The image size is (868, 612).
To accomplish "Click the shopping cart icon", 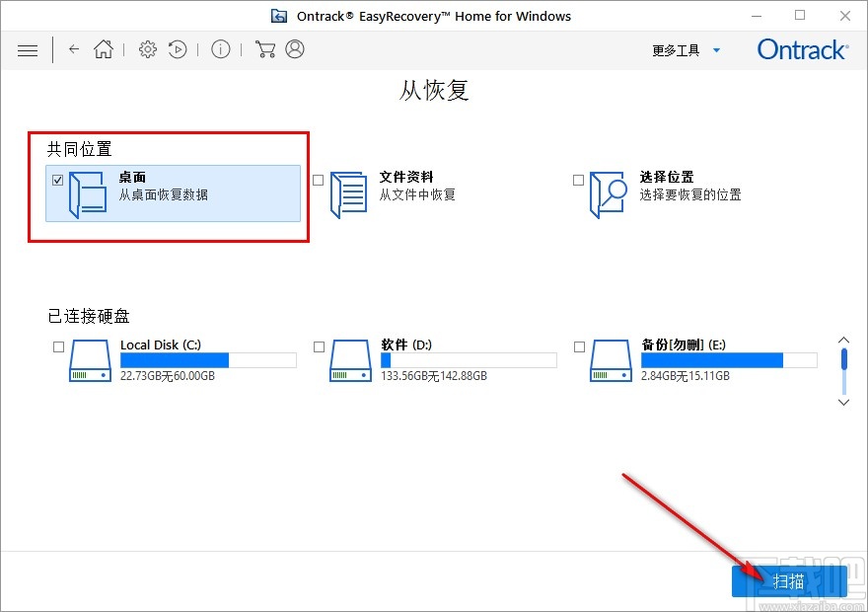I will pos(264,49).
